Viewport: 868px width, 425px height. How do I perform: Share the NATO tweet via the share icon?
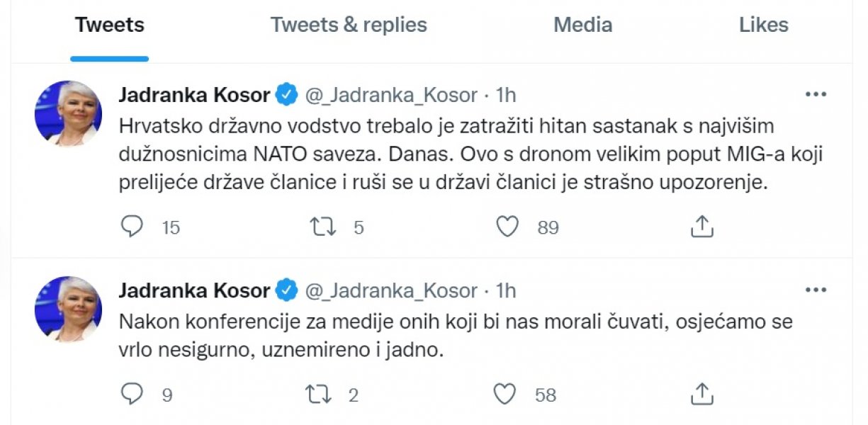[701, 225]
